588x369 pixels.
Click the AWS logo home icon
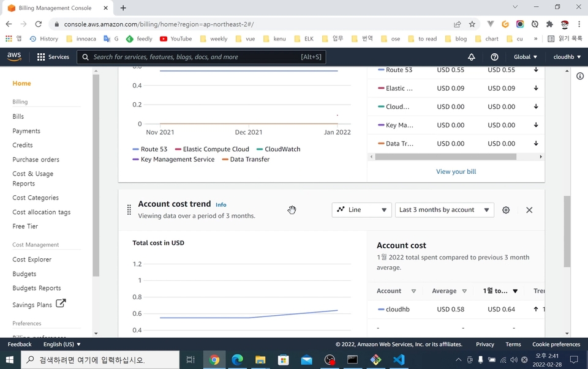(14, 56)
